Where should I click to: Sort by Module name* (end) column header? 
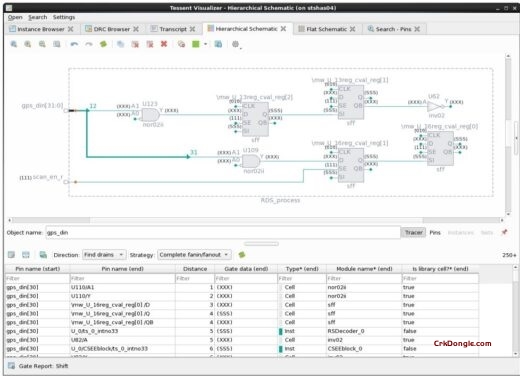364,269
